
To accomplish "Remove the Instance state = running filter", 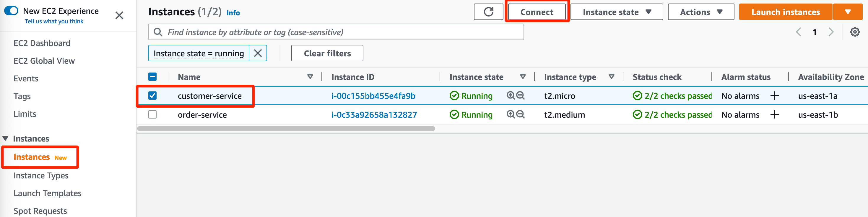I will pos(258,53).
